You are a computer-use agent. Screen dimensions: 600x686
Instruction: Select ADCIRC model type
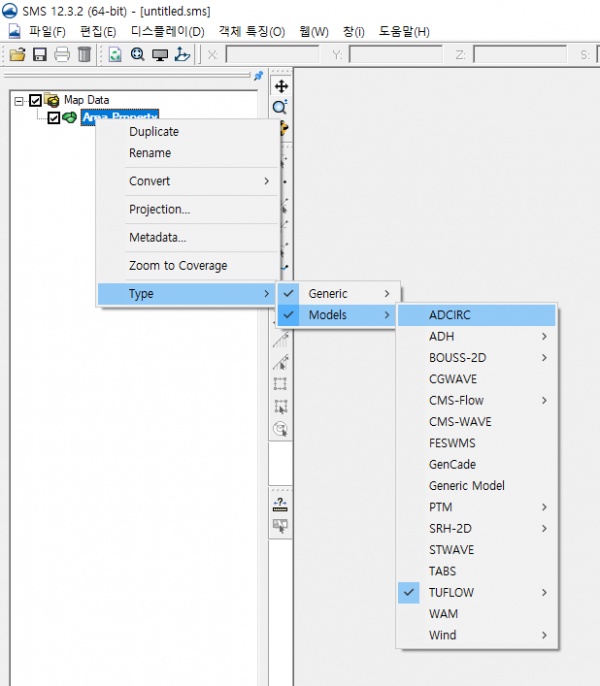tap(477, 315)
